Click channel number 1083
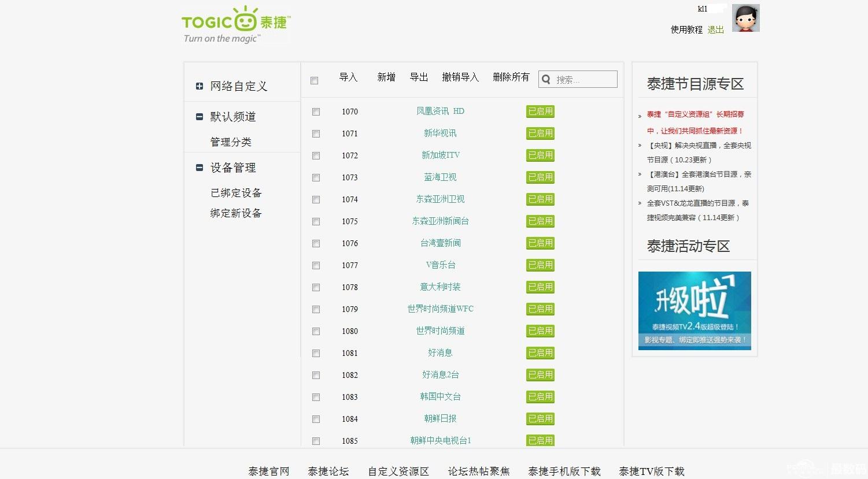 point(350,397)
